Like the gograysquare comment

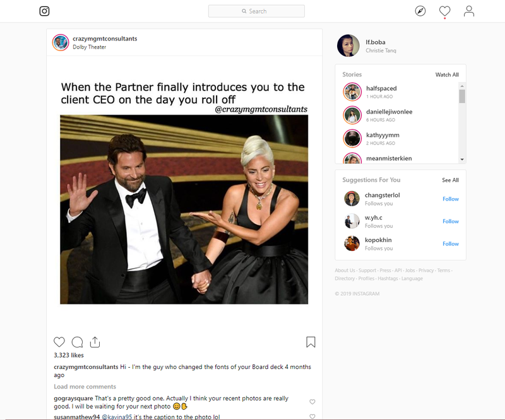pos(312,402)
